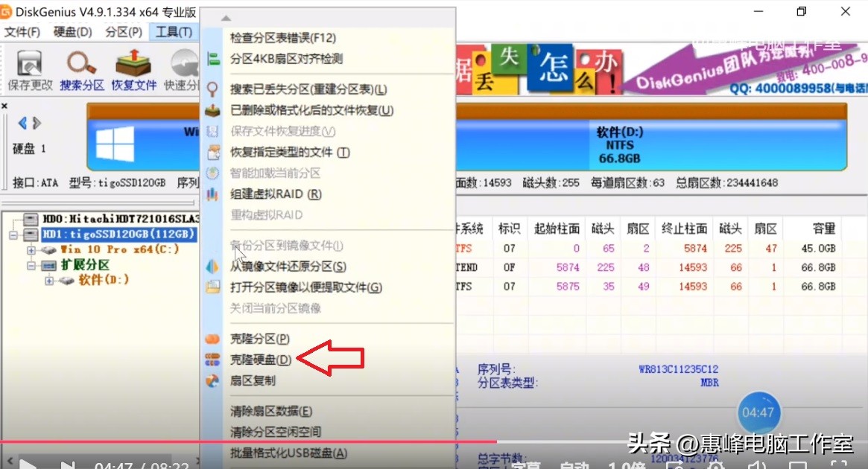Collapse the 扩展分区 node
The height and width of the screenshot is (469, 868).
pyautogui.click(x=31, y=266)
